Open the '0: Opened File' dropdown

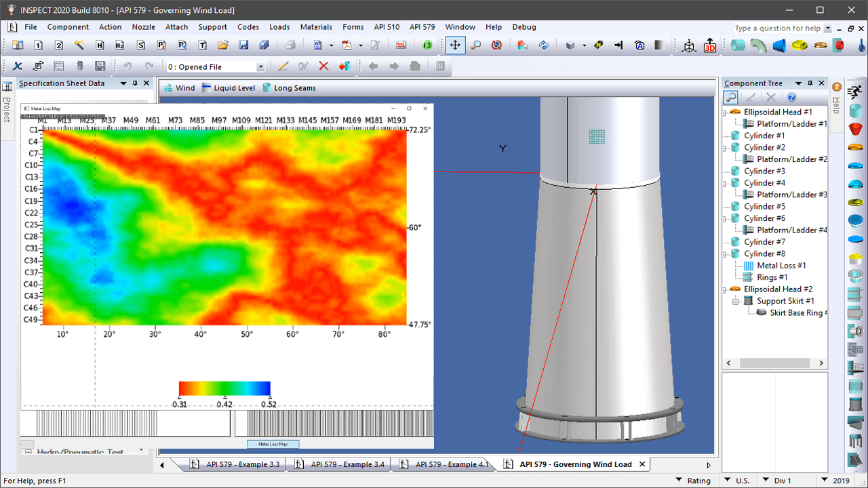coord(260,66)
